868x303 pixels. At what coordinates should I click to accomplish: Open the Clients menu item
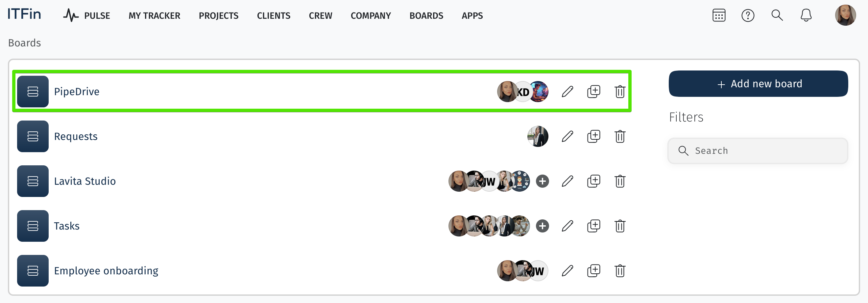pos(273,16)
